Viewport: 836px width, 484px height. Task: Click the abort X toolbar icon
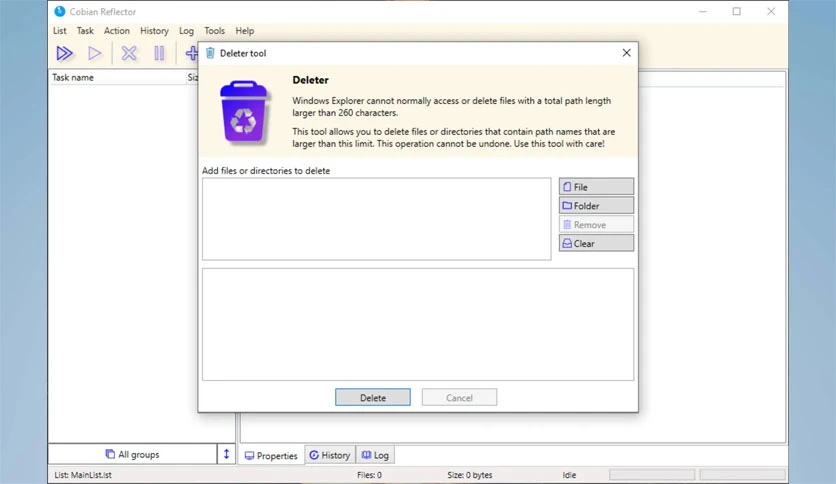pyautogui.click(x=129, y=53)
